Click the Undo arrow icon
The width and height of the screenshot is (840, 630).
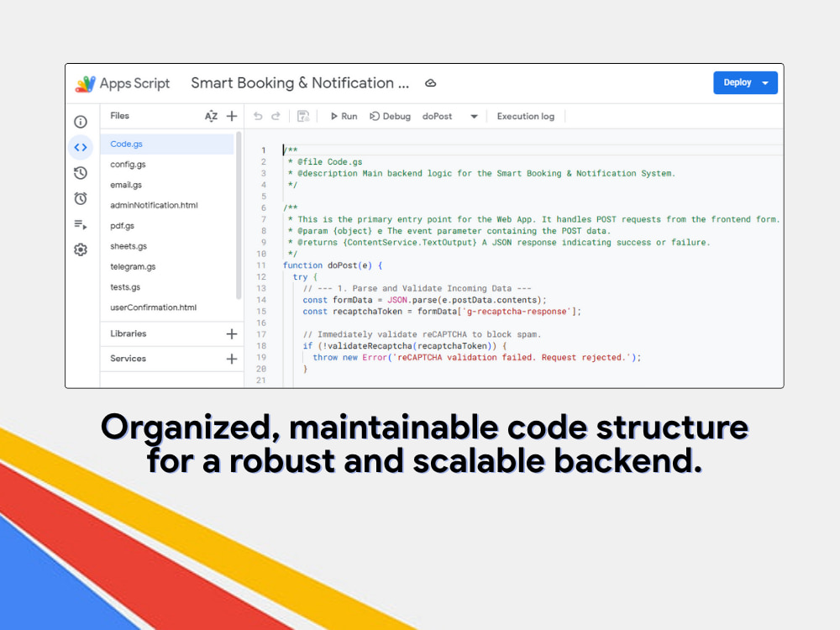click(258, 116)
